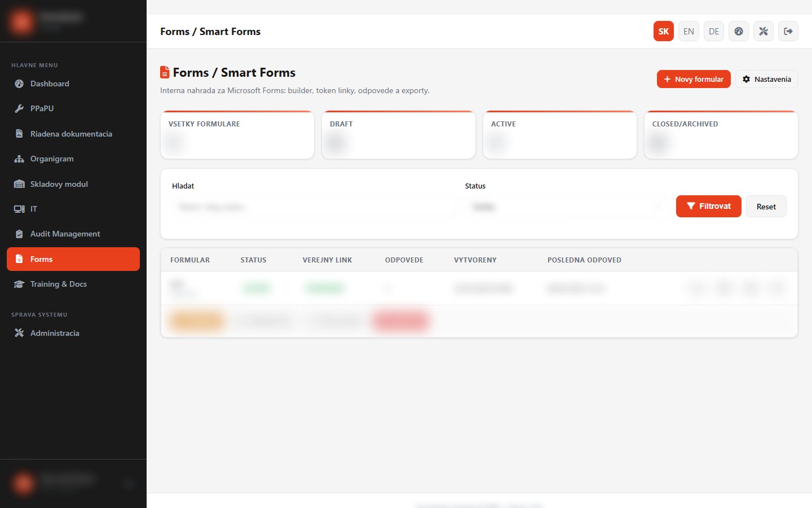Viewport: 812px width, 508px height.
Task: Click the VYTVORENY column header
Action: point(475,260)
